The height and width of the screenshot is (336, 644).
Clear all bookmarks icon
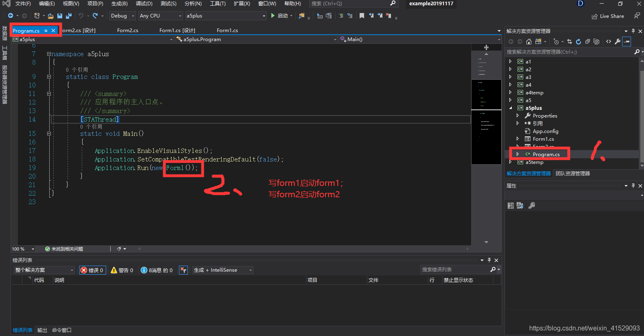pos(389,16)
